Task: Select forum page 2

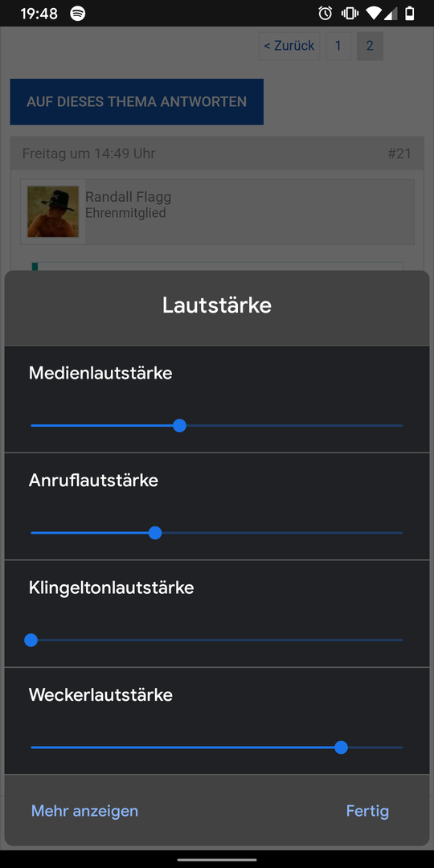Action: [370, 45]
